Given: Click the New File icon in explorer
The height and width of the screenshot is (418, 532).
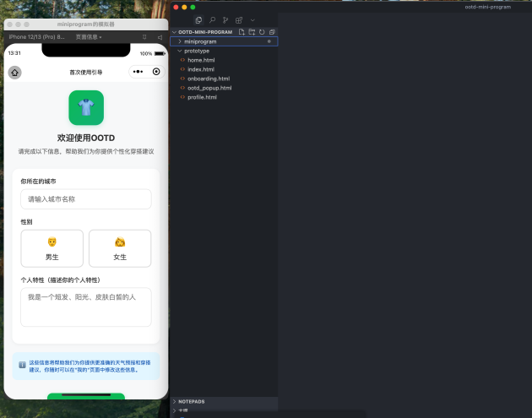Looking at the screenshot, I should tap(242, 32).
